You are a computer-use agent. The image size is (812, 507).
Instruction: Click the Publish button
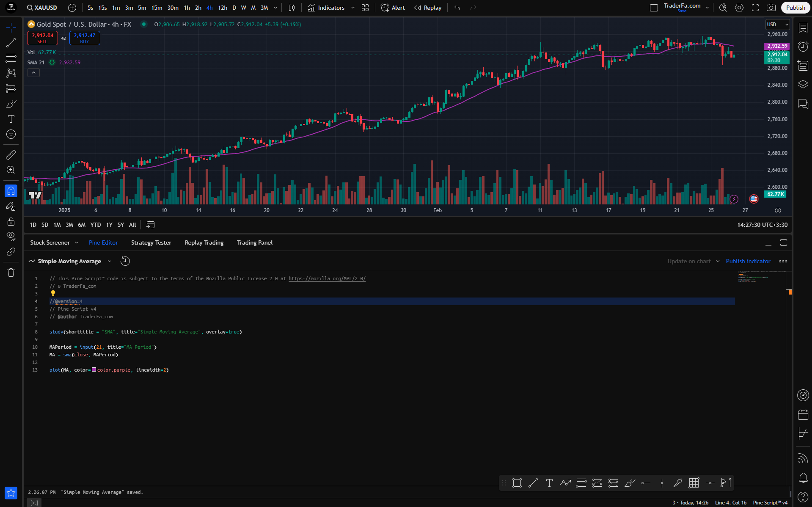[795, 8]
